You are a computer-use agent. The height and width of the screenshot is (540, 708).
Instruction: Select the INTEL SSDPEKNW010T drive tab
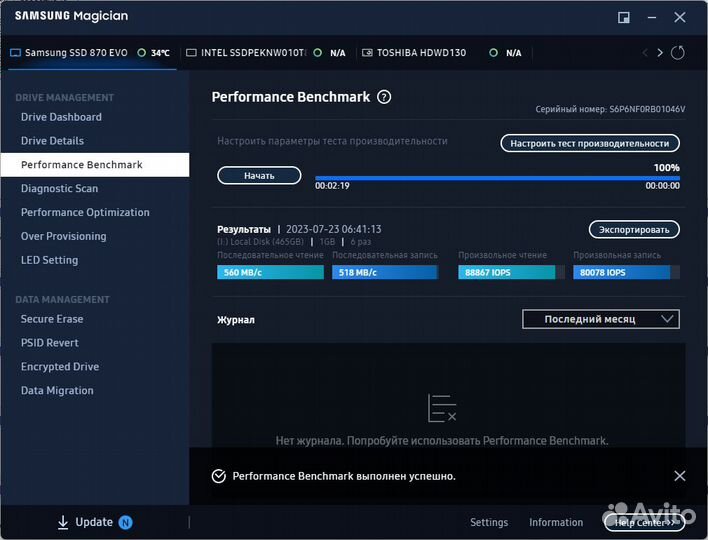[266, 53]
